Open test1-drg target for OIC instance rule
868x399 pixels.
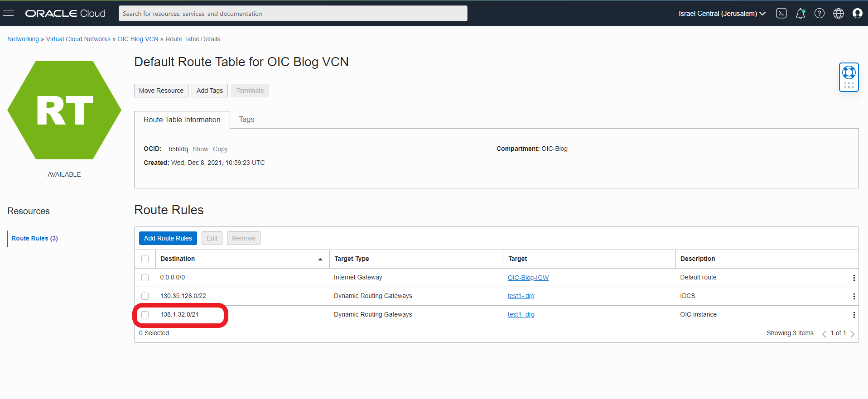(521, 314)
